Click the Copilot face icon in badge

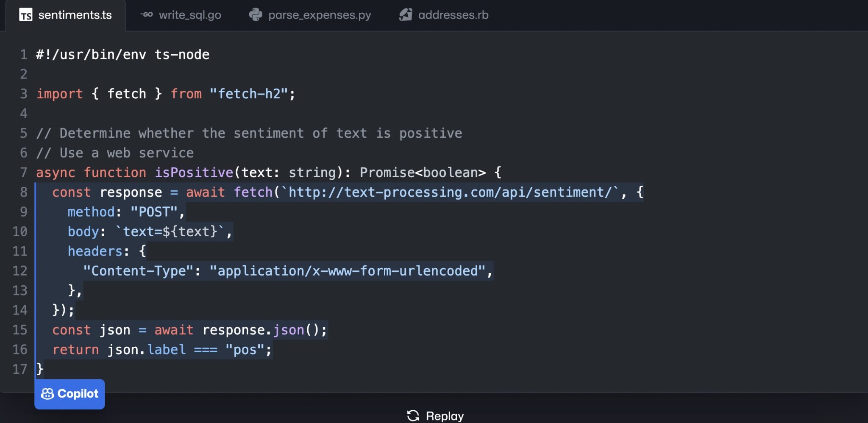[x=47, y=394]
